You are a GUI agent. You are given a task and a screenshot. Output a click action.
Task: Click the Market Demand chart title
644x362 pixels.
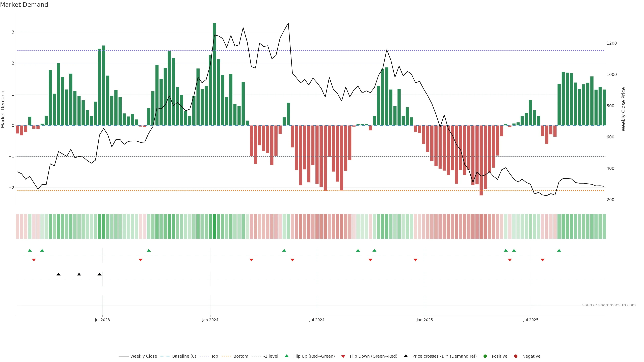click(24, 5)
